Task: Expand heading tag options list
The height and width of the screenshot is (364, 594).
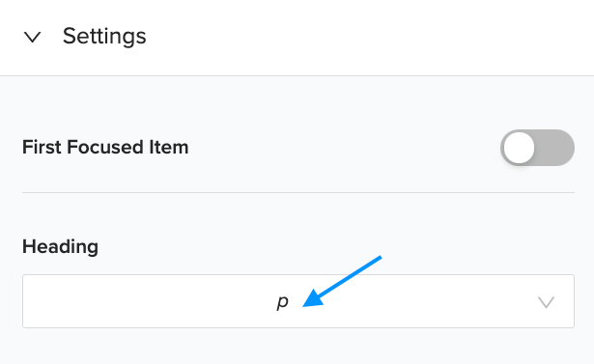Action: pyautogui.click(x=298, y=301)
